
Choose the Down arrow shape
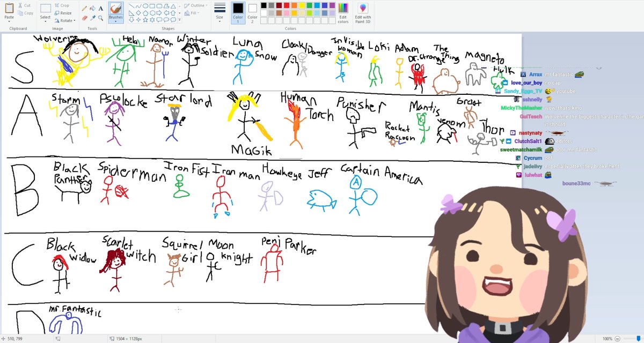point(131,20)
